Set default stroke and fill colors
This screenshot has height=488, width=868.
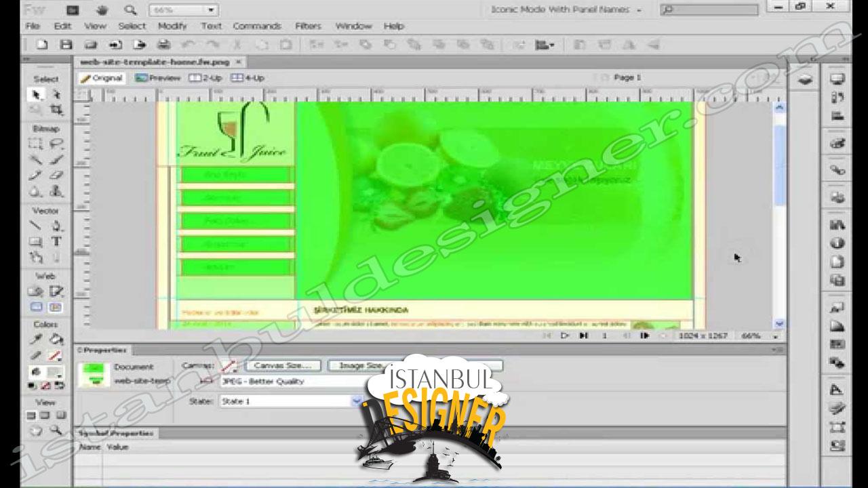[33, 386]
